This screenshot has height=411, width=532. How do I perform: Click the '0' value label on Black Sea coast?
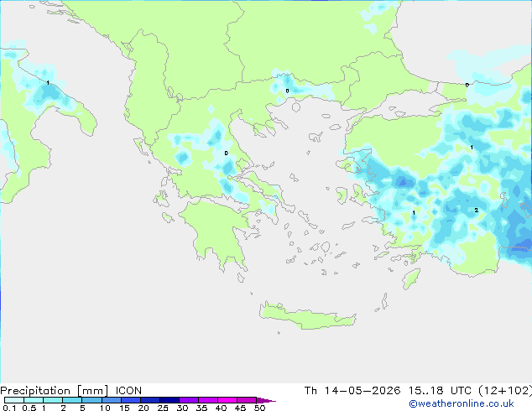(x=467, y=85)
